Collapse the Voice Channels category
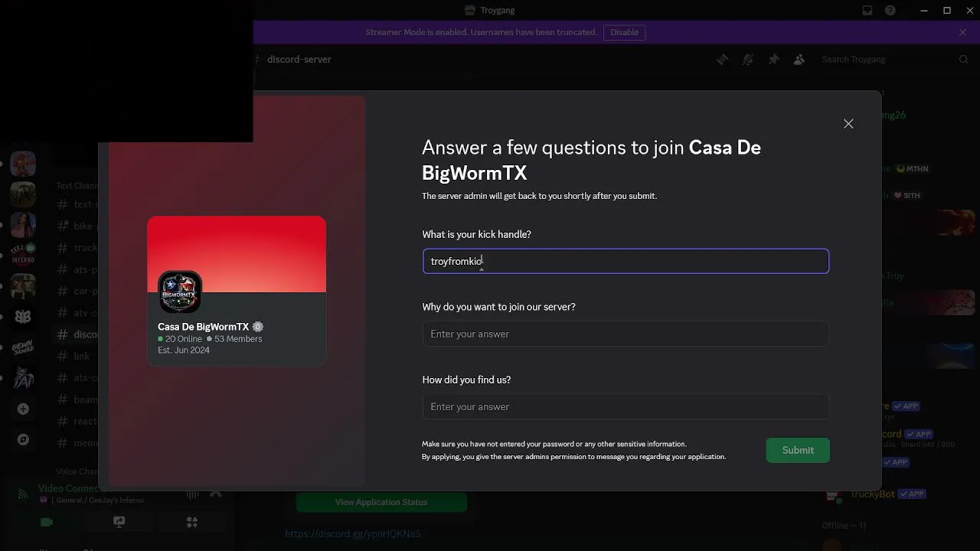 point(77,471)
